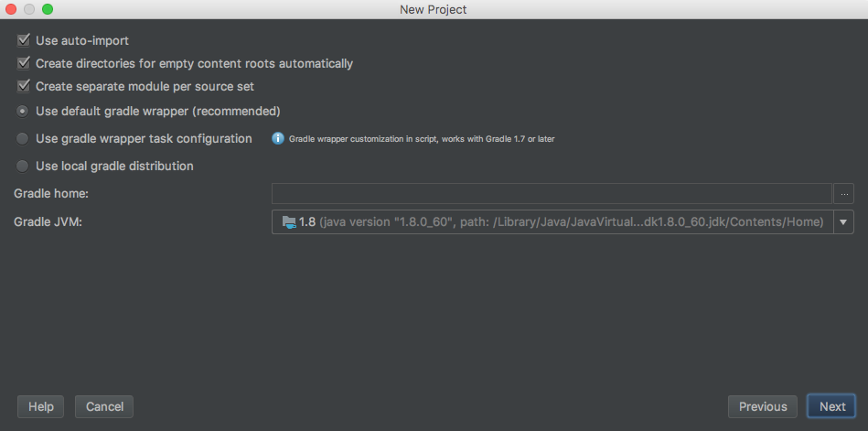This screenshot has width=868, height=431.
Task: Click the green maximize window button
Action: [48, 9]
